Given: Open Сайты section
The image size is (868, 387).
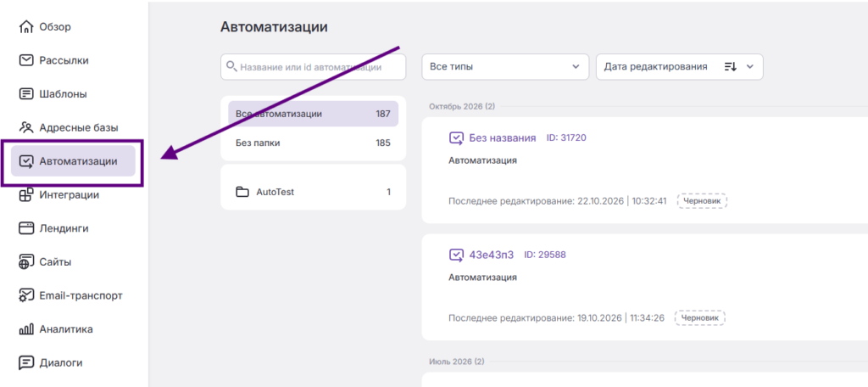Looking at the screenshot, I should 55,262.
